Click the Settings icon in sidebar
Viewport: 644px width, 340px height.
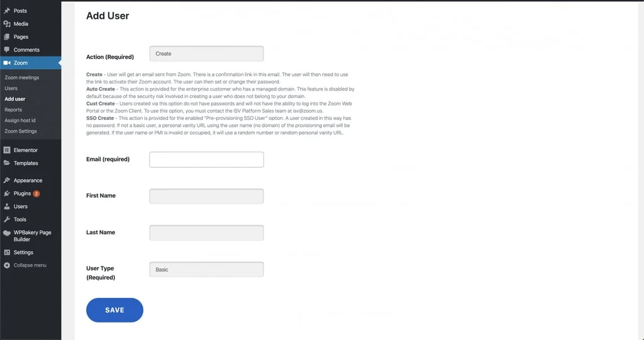(x=7, y=253)
